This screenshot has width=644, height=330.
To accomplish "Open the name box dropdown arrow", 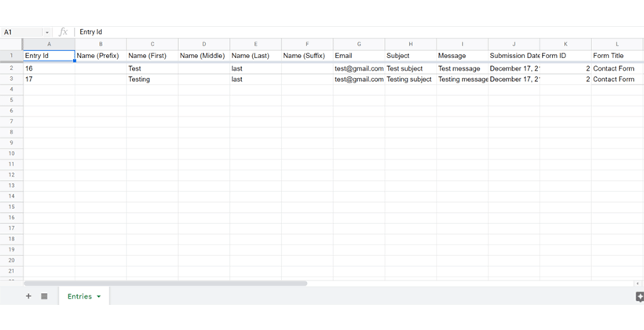I will (47, 32).
